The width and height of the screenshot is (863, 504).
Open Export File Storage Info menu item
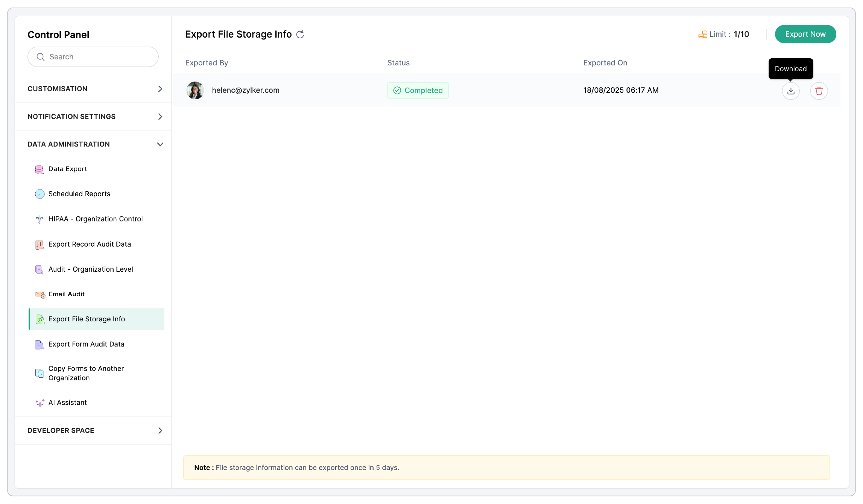(87, 319)
